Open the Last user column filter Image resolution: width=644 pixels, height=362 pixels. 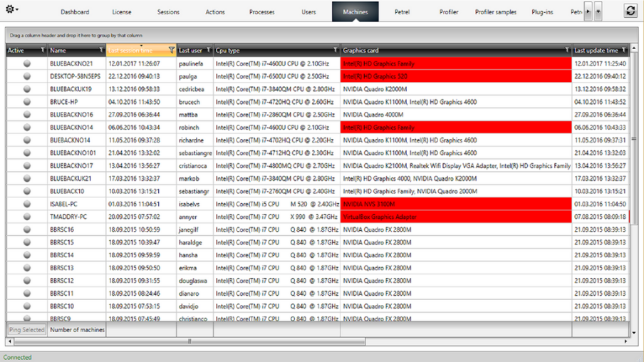[208, 50]
